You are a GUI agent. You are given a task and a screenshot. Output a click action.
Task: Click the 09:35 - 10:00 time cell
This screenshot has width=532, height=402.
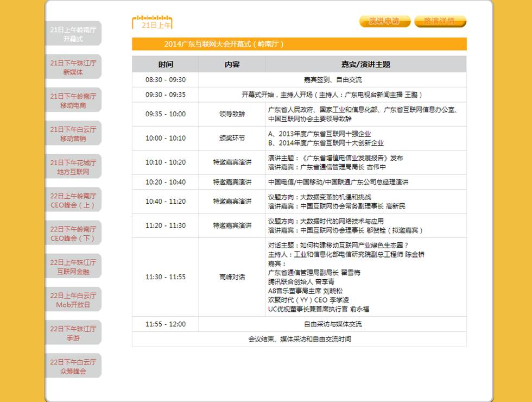[166, 114]
